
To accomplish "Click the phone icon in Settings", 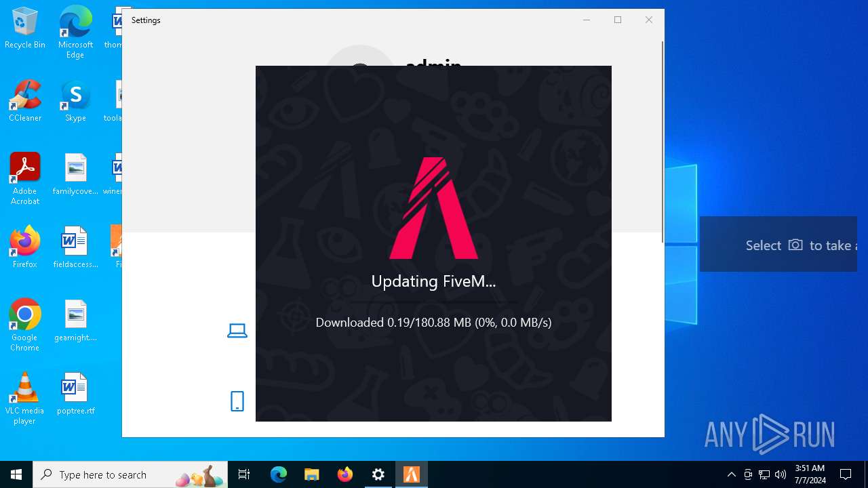I will (x=237, y=401).
